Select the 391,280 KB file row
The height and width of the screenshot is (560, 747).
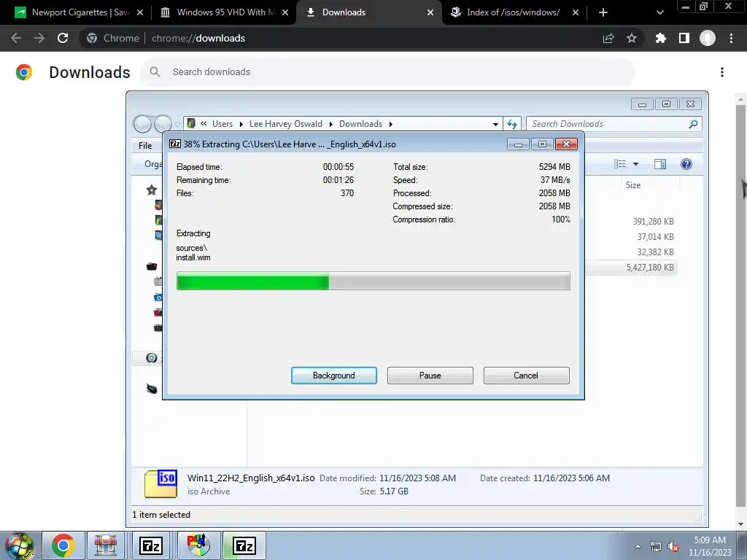point(653,222)
